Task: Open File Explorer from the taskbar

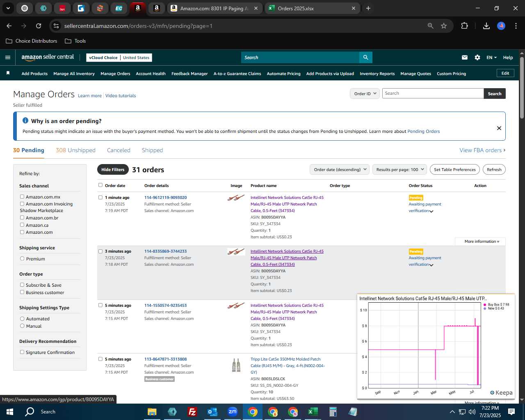Action: pyautogui.click(x=152, y=412)
